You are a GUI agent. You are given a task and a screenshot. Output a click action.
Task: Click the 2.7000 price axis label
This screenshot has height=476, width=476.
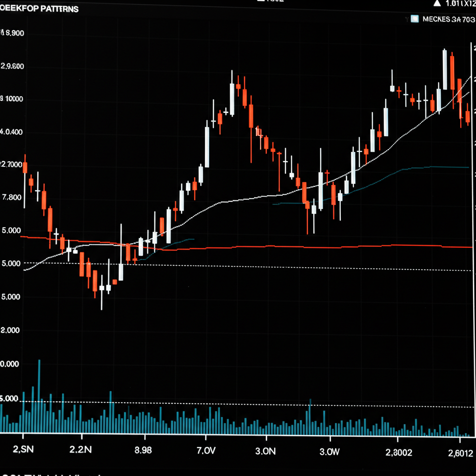click(x=11, y=165)
